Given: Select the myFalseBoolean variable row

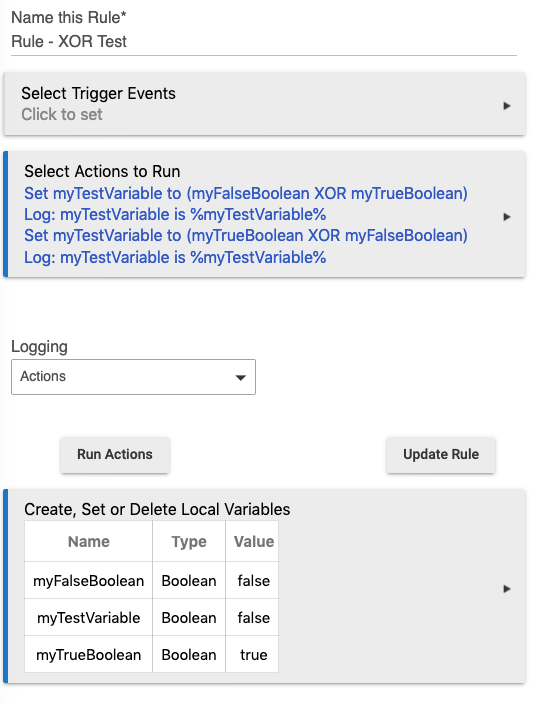Looking at the screenshot, I should 151,581.
